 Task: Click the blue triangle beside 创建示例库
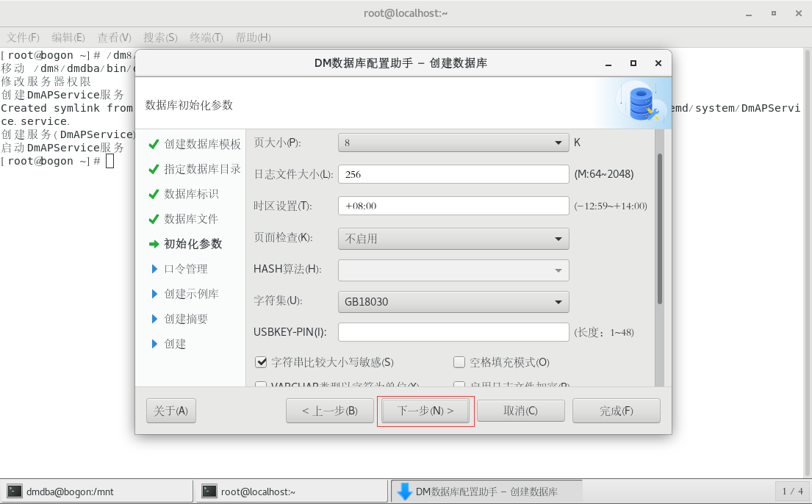click(154, 294)
